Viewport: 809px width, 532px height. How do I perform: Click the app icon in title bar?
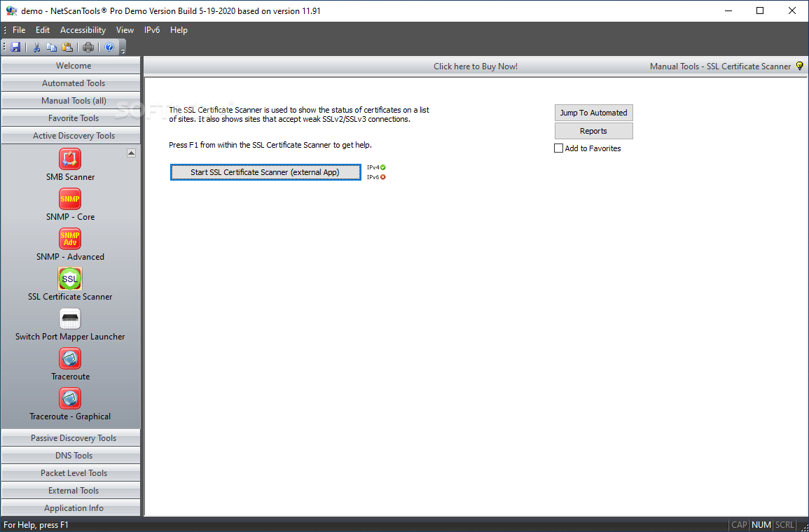(x=11, y=10)
